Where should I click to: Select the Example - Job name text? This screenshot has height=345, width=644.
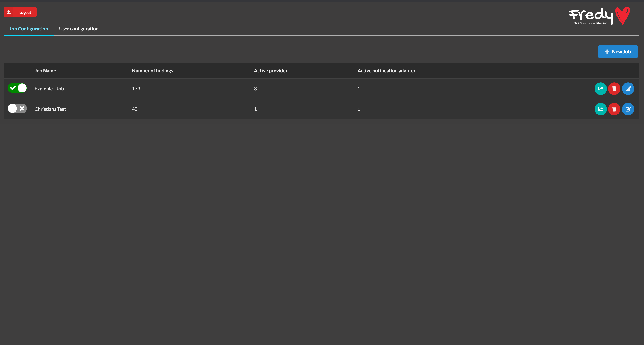[49, 89]
